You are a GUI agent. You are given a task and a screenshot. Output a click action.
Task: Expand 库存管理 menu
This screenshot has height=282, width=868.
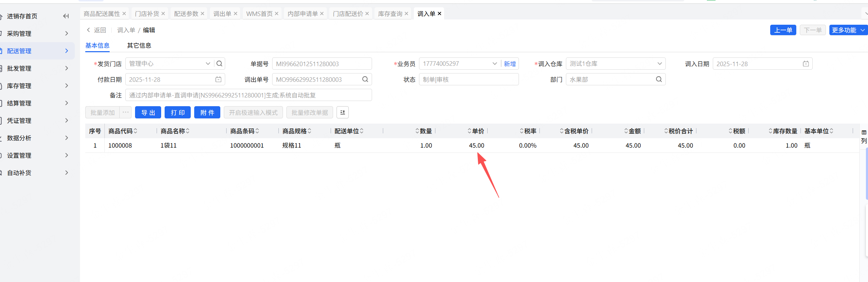pyautogui.click(x=66, y=86)
